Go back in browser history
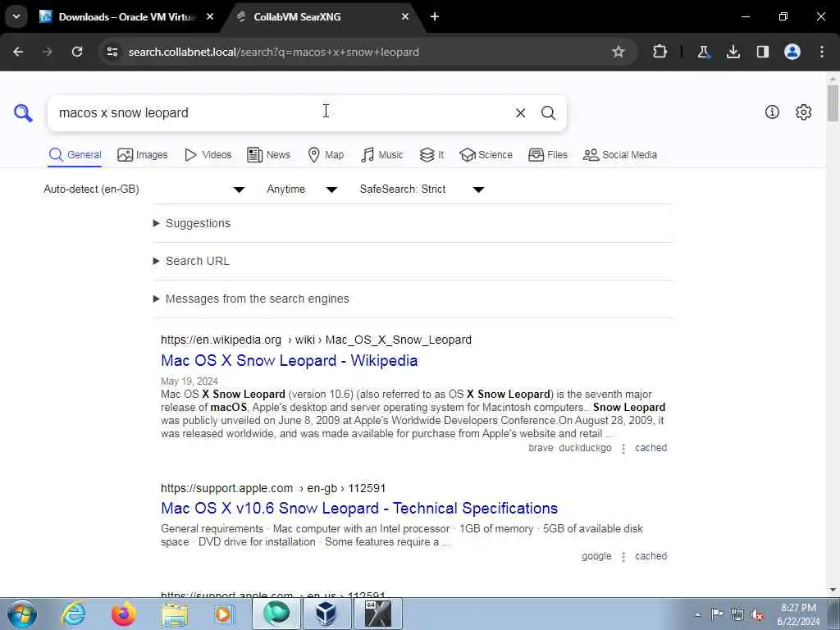The image size is (840, 630). click(x=18, y=52)
